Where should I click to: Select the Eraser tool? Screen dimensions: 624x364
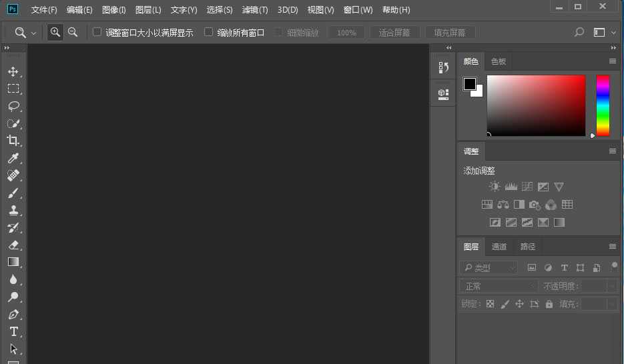(13, 245)
